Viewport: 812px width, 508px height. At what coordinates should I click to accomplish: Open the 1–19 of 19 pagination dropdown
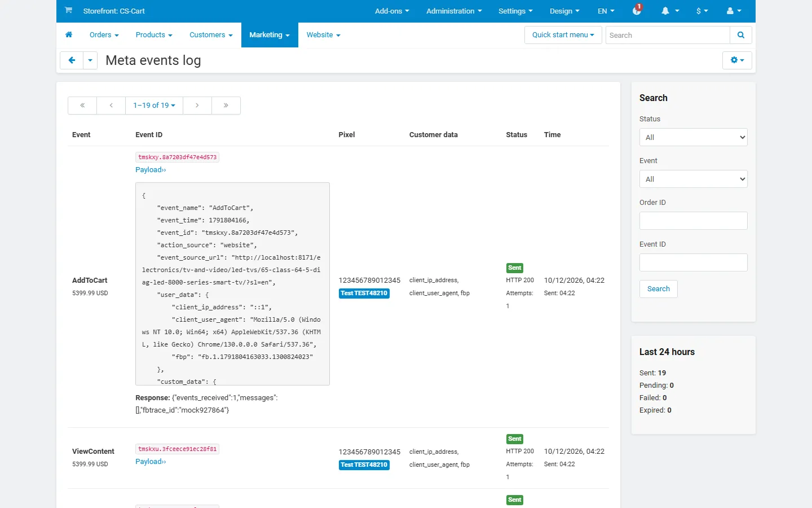click(x=154, y=106)
